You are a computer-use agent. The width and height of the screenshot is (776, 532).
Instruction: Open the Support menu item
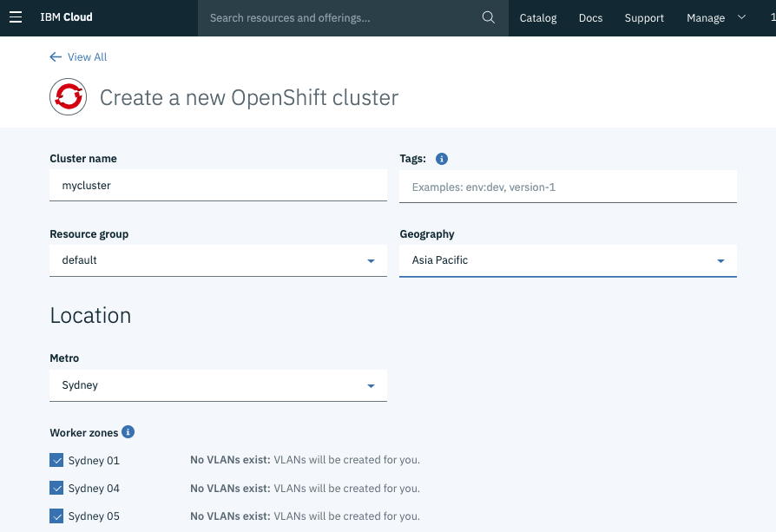pyautogui.click(x=644, y=18)
